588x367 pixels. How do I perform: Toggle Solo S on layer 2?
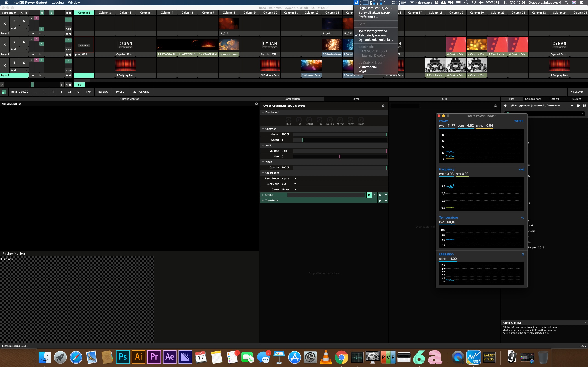pos(24,42)
